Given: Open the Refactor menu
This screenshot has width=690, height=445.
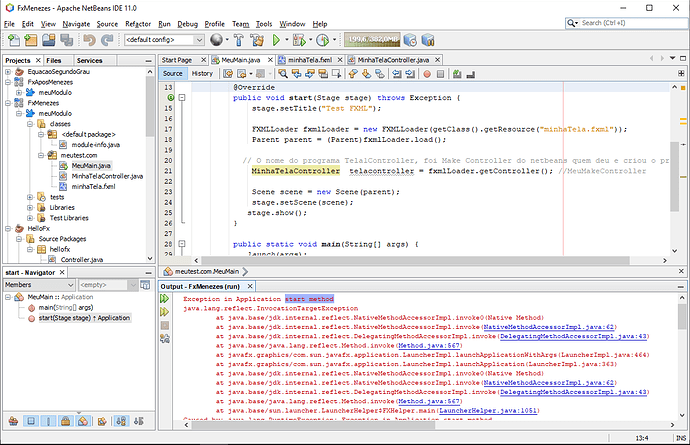Looking at the screenshot, I should pos(138,24).
